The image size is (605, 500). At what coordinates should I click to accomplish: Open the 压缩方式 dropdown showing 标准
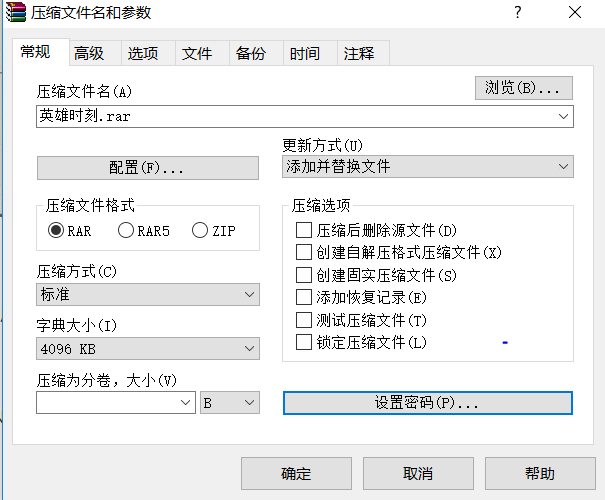(148, 295)
